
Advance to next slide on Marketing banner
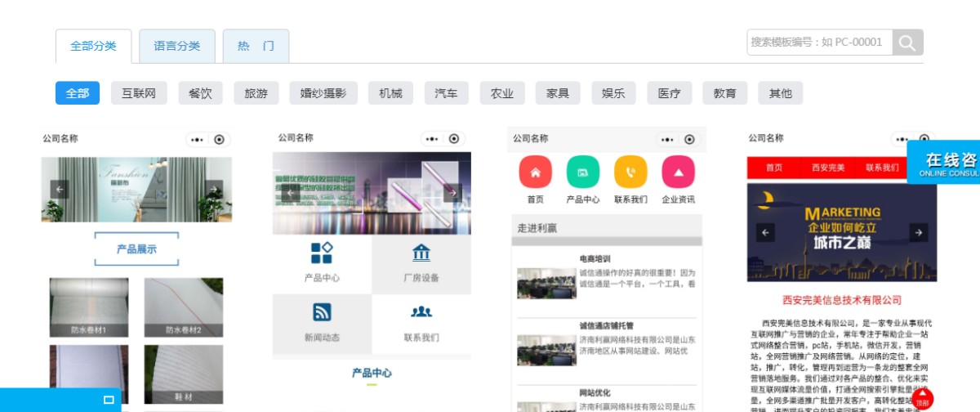point(919,233)
